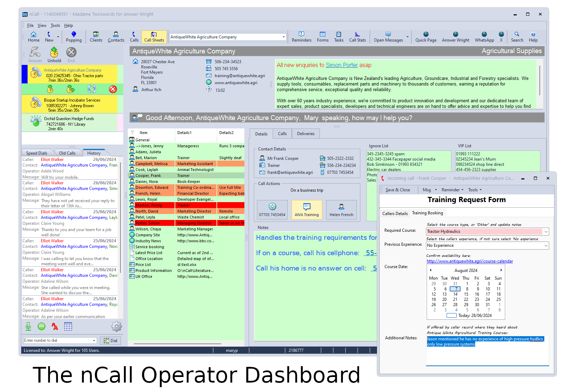The image size is (574, 392).
Task: Open the Required Course dropdown
Action: 546,231
